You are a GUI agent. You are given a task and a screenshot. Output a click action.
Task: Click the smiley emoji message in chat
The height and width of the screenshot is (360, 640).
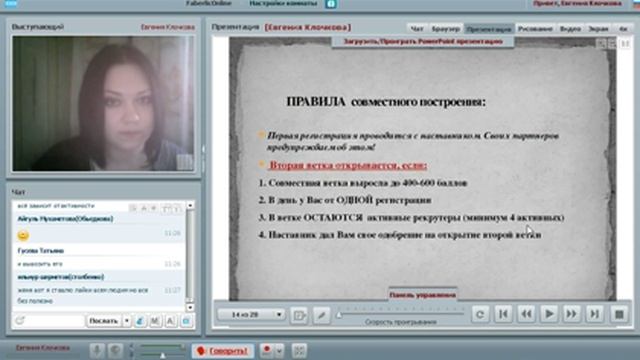[x=23, y=236]
